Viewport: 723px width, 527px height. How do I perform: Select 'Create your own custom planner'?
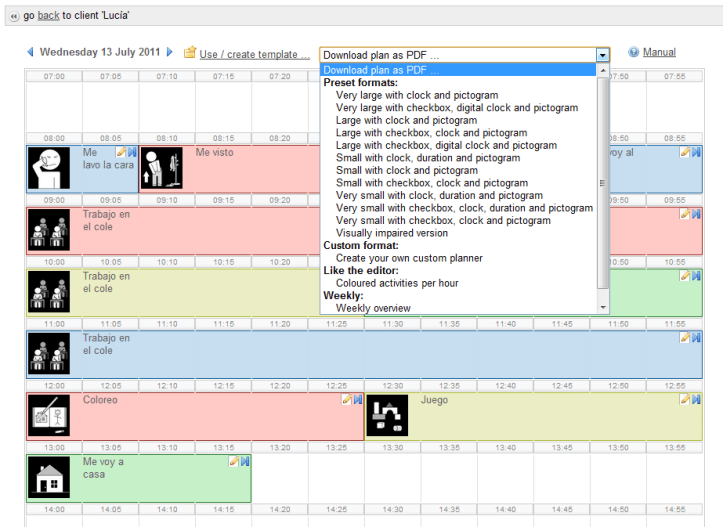[409, 258]
